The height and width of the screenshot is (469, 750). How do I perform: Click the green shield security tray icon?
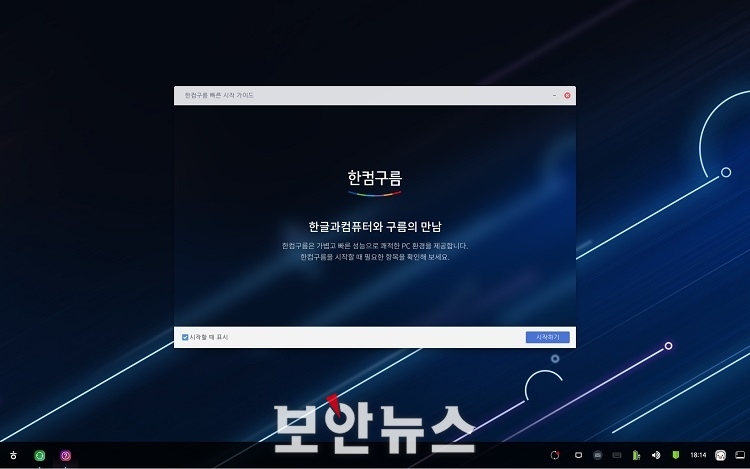click(676, 455)
